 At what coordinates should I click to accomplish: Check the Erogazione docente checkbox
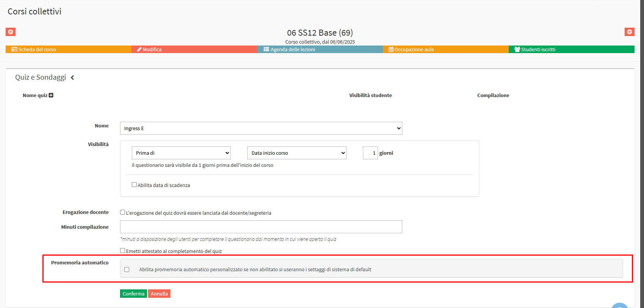122,212
